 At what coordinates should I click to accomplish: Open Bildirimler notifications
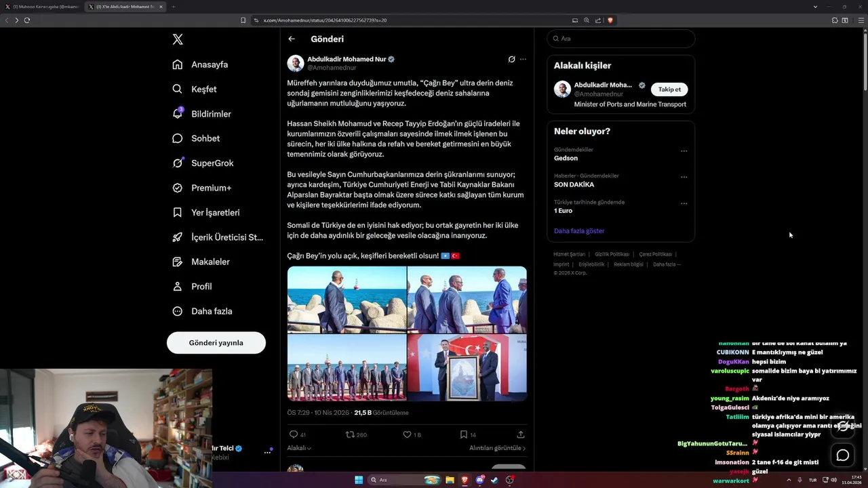pos(201,114)
